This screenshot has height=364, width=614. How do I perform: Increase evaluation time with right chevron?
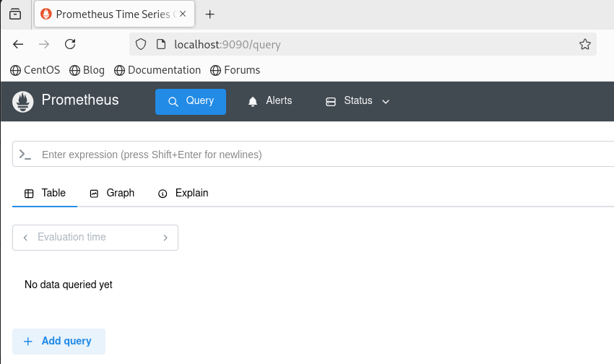click(x=165, y=238)
